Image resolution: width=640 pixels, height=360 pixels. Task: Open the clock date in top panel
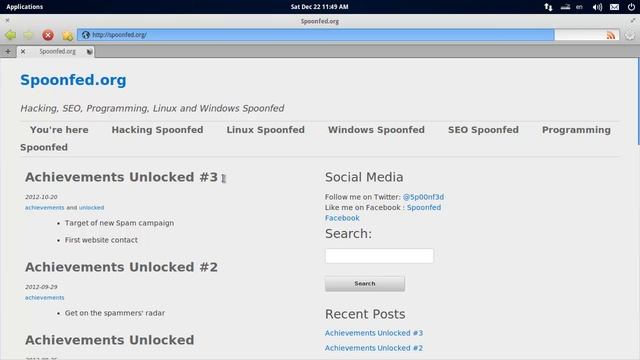pyautogui.click(x=319, y=7)
